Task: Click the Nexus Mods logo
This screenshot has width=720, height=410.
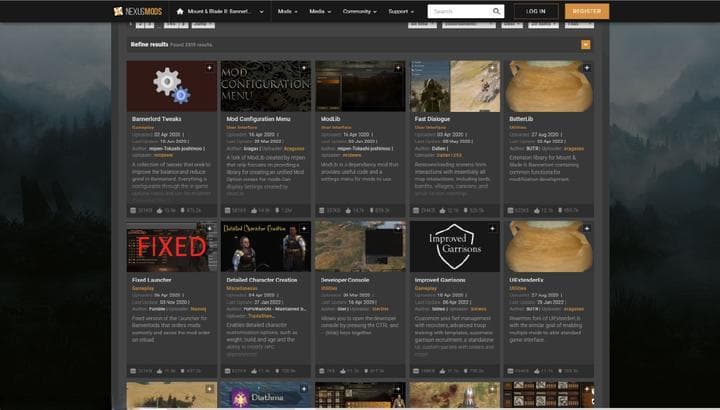Action: click(x=137, y=11)
